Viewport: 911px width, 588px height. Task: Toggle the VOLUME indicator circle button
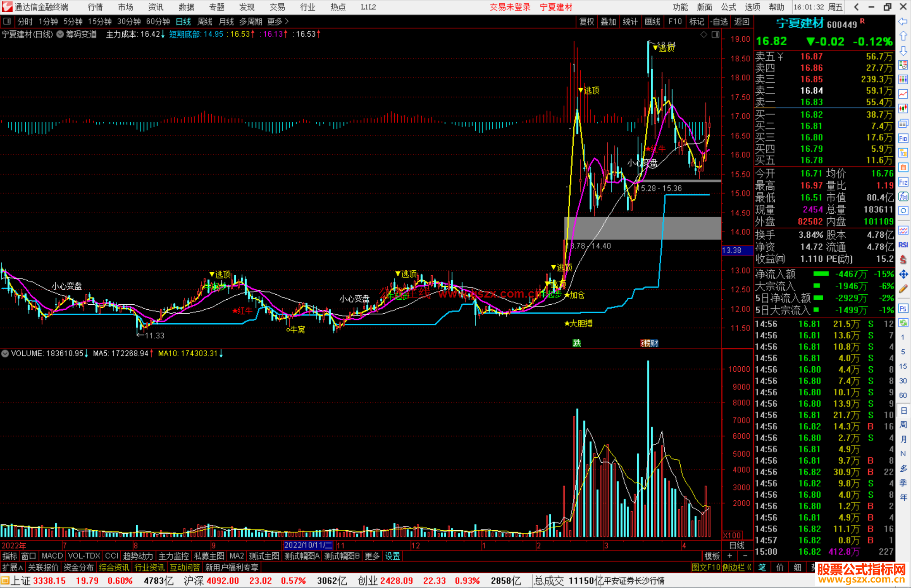[5, 353]
